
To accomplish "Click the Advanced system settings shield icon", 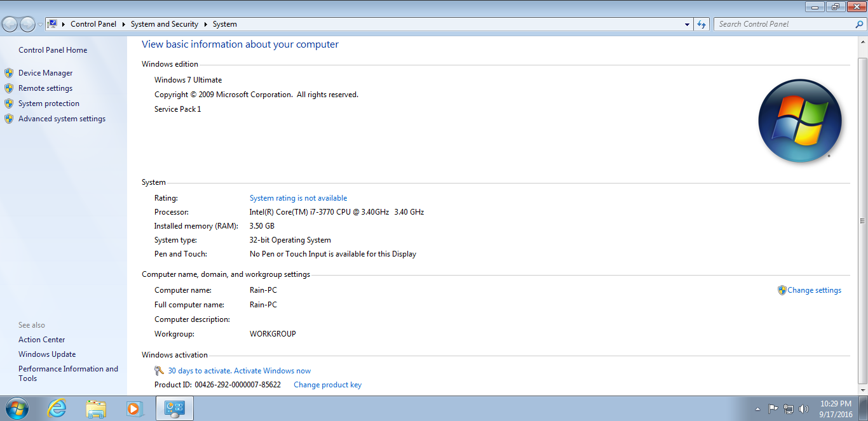I will [x=9, y=119].
